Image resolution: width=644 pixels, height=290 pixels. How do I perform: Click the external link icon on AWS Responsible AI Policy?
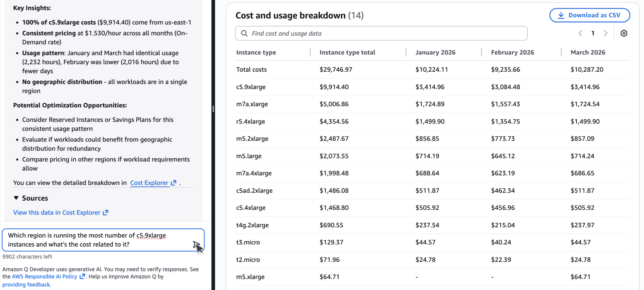[82, 276]
